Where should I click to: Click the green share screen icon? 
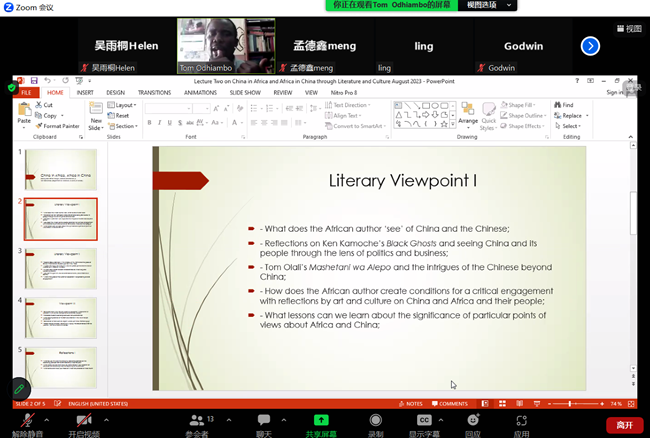(321, 422)
